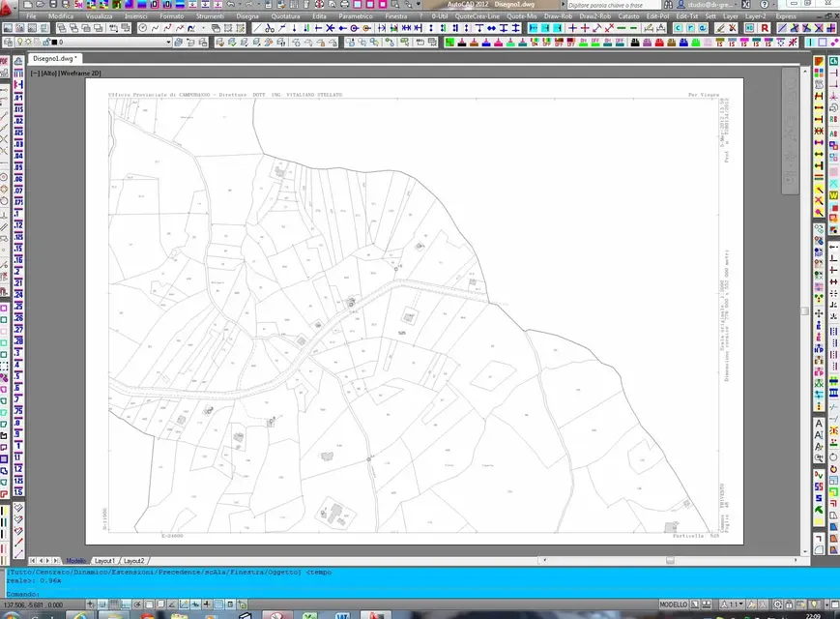Viewport: 840px width, 619px height.
Task: Click the coordinates readout 137.506 in status bar
Action: pyautogui.click(x=33, y=605)
